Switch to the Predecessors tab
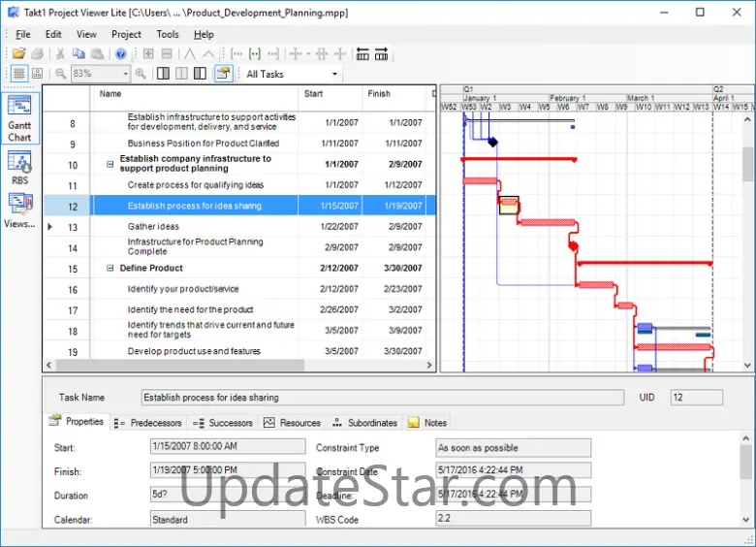 pyautogui.click(x=147, y=423)
